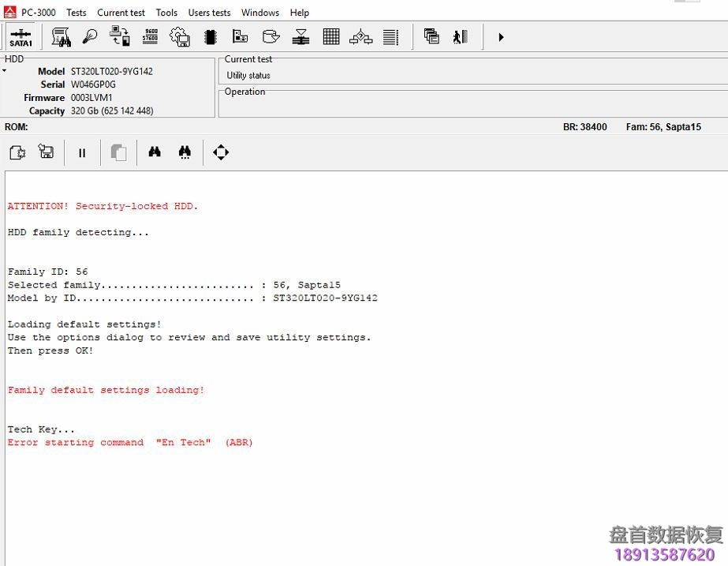
Task: Open the Tools menu
Action: click(x=166, y=12)
